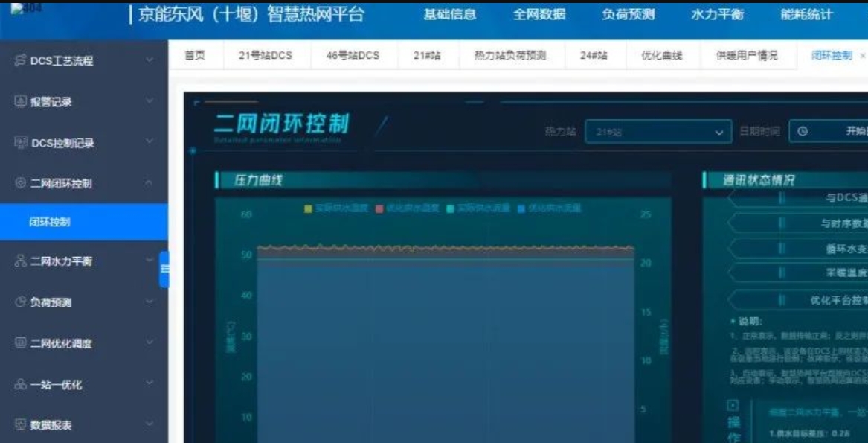
Task: Expand the 二网优化调度 chevron
Action: tap(149, 343)
